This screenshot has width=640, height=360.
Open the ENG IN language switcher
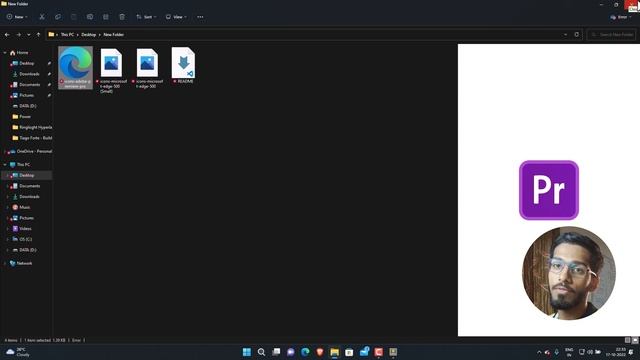point(569,352)
